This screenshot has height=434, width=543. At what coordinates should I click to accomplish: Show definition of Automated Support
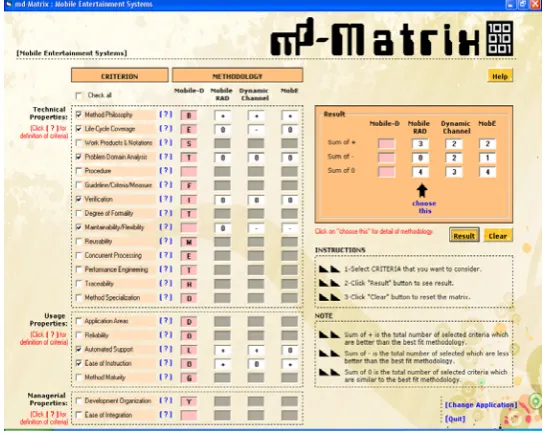tap(166, 349)
